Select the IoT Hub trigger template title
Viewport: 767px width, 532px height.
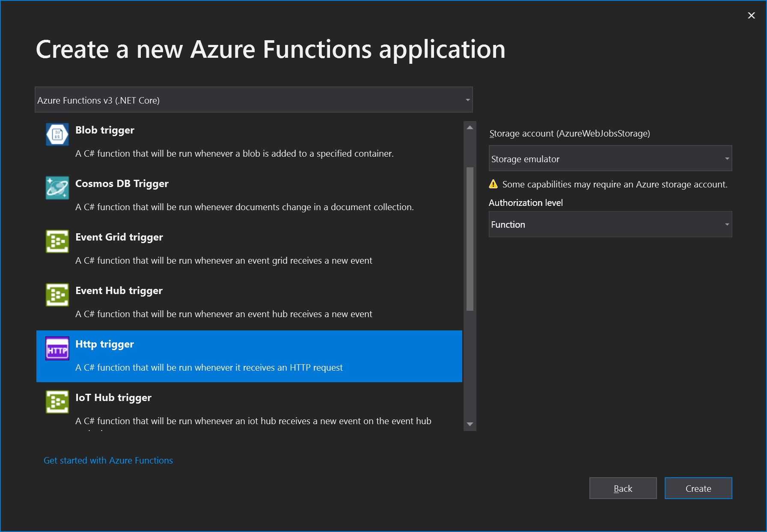tap(113, 398)
